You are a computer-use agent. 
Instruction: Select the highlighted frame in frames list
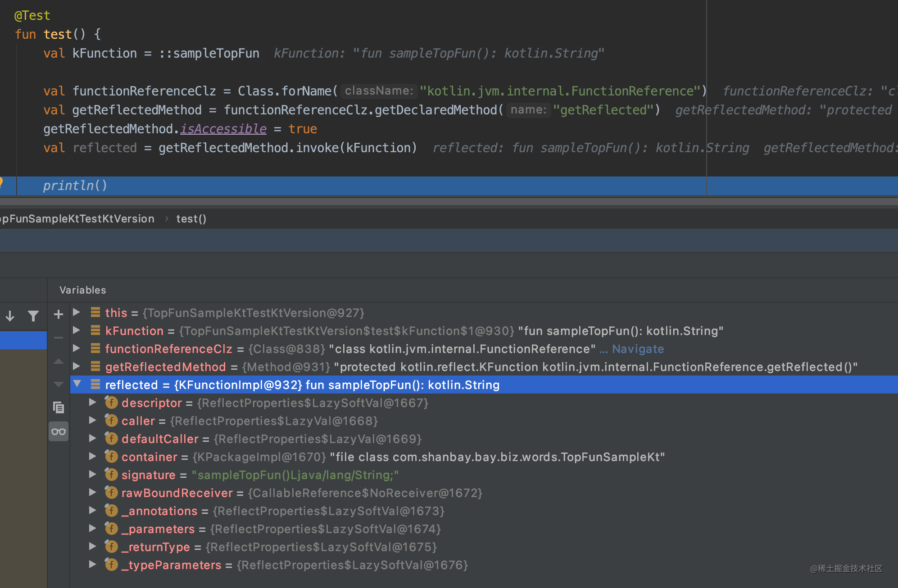[x=23, y=340]
